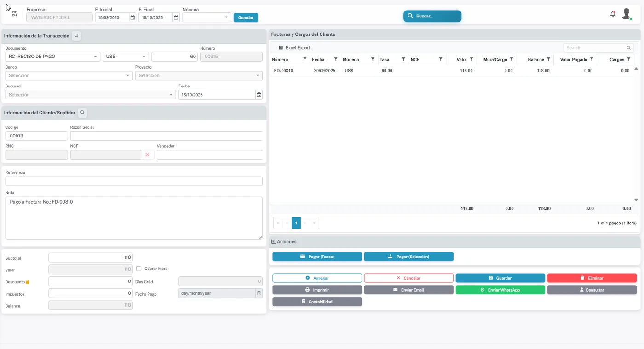Viewport: 644px width, 349px height.
Task: Clear NCF with the red X
Action: click(x=148, y=155)
